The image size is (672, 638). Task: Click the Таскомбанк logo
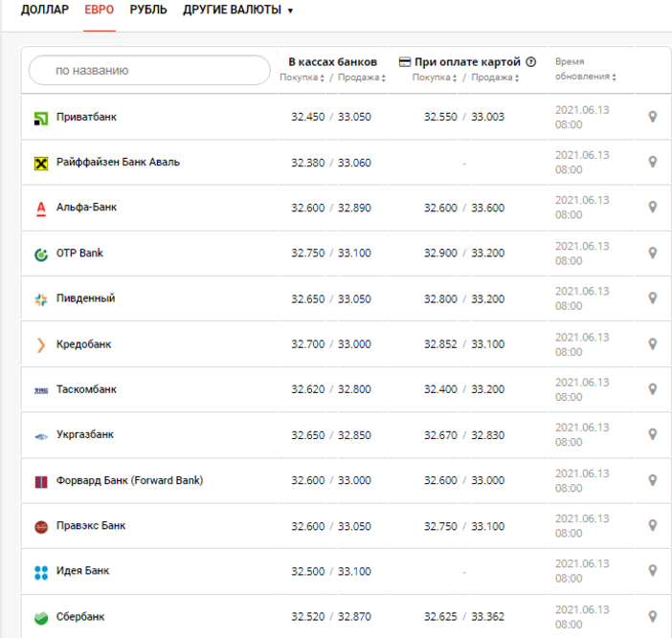pyautogui.click(x=41, y=390)
